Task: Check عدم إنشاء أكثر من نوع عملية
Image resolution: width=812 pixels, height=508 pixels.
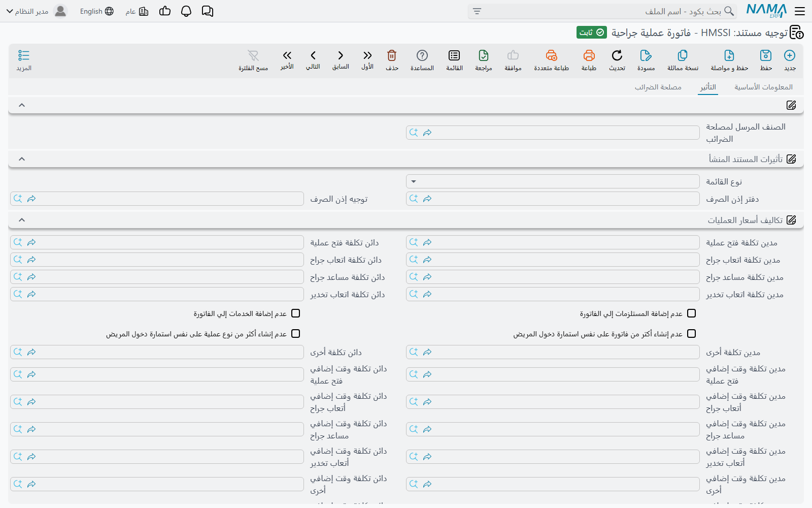Action: click(x=296, y=334)
